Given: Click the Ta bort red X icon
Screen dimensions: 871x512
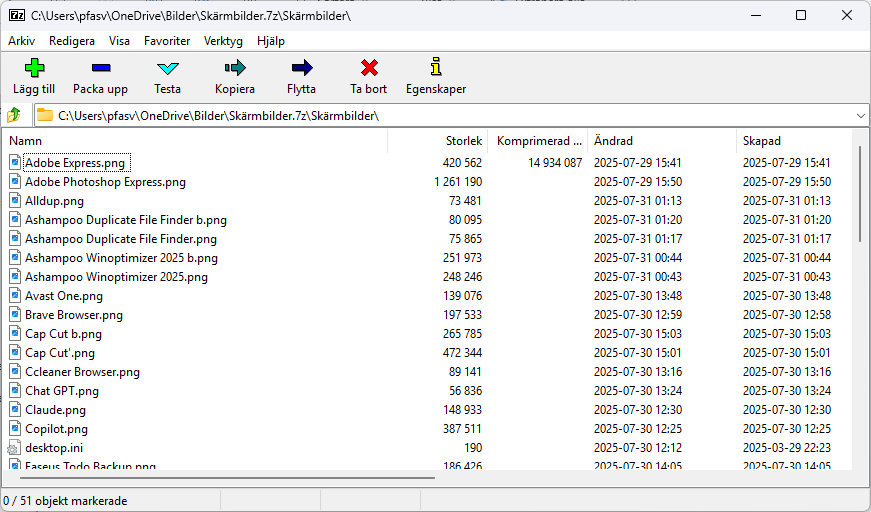Looking at the screenshot, I should [x=369, y=68].
